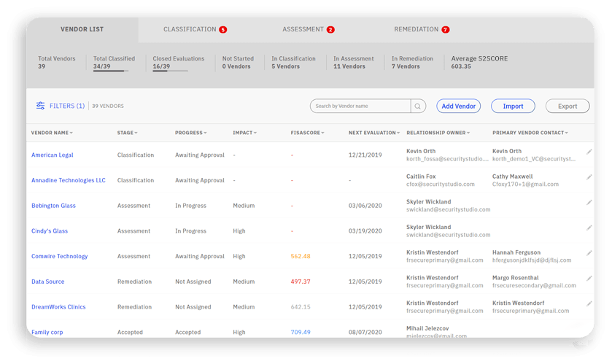Click the Assessment tab badge 2
Image resolution: width=612 pixels, height=364 pixels.
click(x=330, y=30)
